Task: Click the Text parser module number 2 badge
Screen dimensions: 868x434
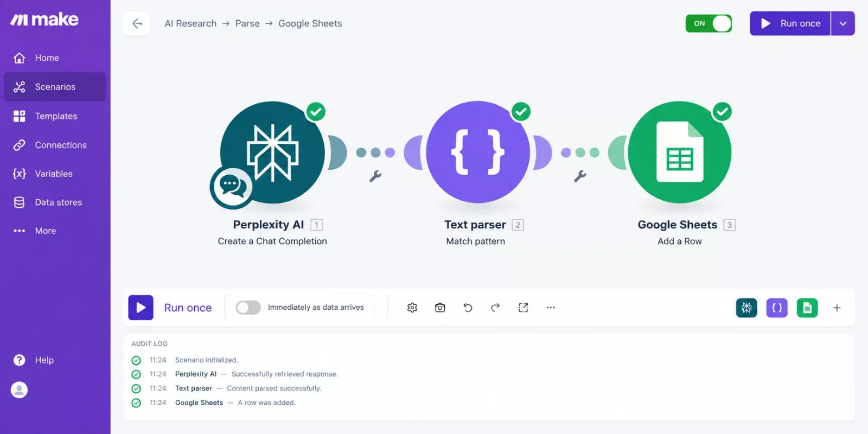Action: (x=518, y=225)
